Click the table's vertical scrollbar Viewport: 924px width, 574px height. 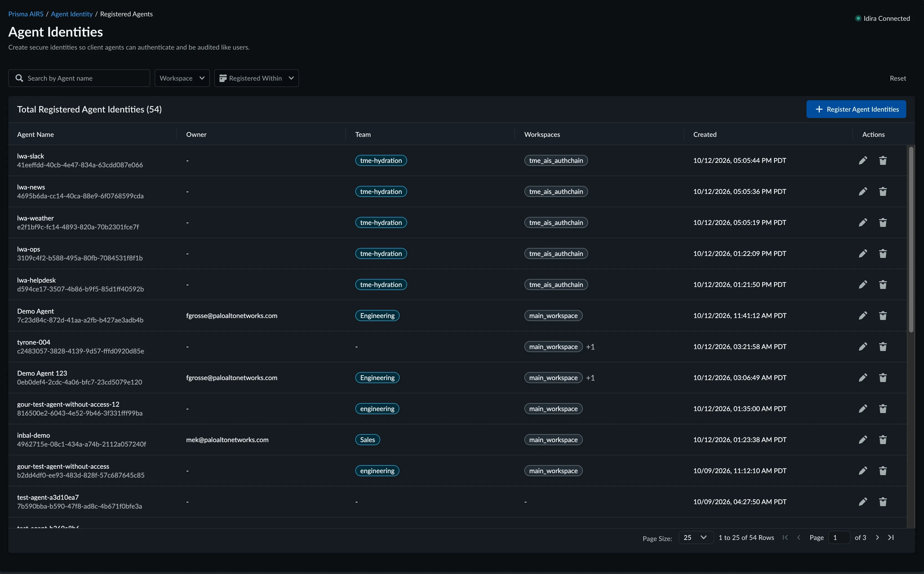coord(911,240)
